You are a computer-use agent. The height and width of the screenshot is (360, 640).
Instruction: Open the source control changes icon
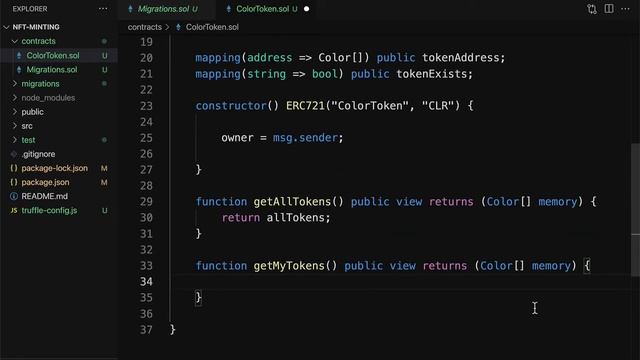click(592, 9)
